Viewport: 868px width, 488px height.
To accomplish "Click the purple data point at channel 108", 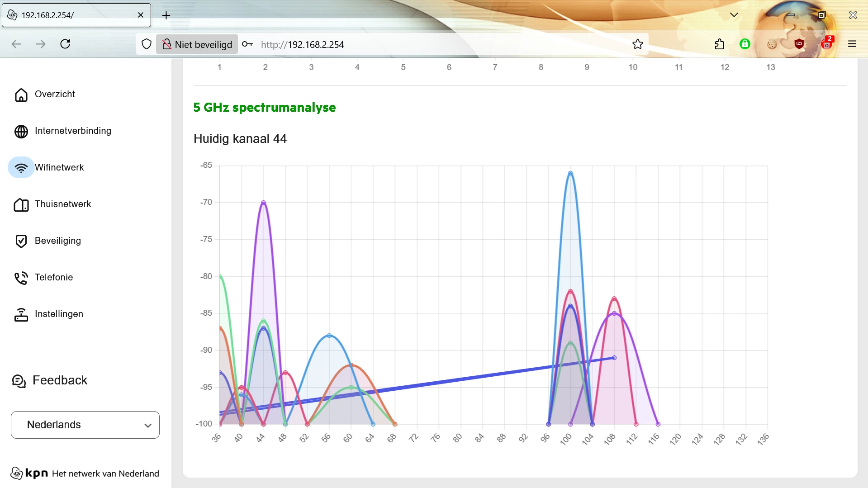I will pyautogui.click(x=614, y=313).
